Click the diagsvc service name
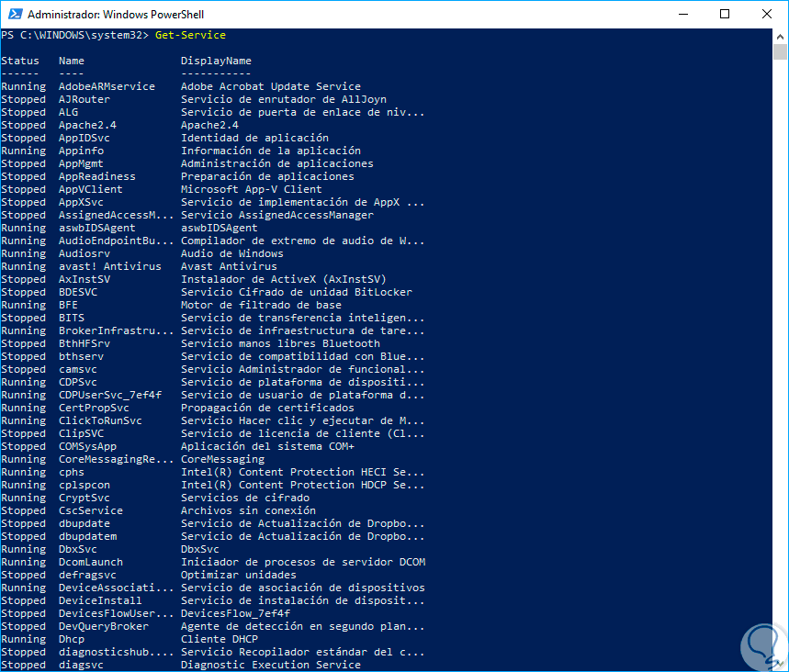789x672 pixels. (81, 665)
